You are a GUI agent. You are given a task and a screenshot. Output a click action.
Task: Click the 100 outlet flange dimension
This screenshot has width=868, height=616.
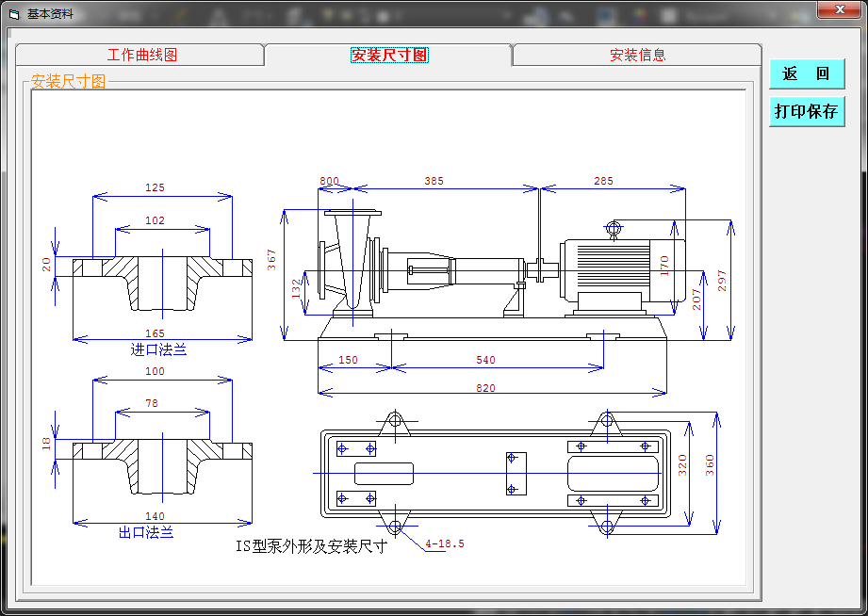click(155, 371)
